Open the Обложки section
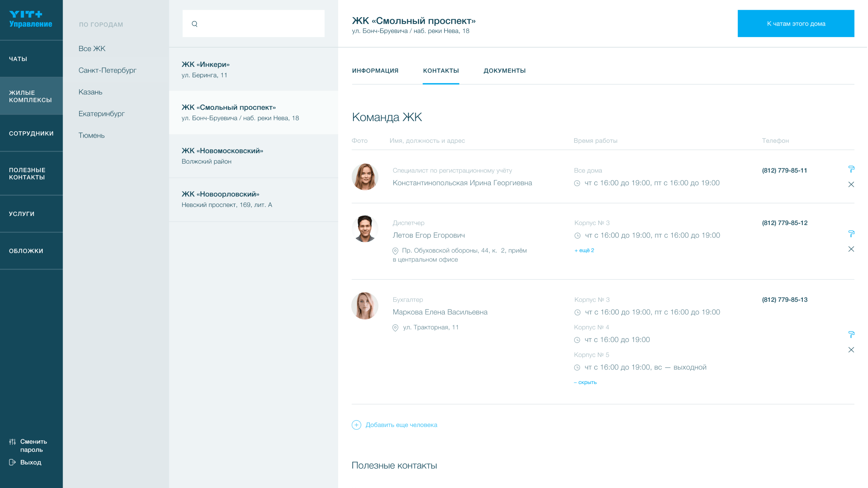The width and height of the screenshot is (868, 488). [x=32, y=251]
